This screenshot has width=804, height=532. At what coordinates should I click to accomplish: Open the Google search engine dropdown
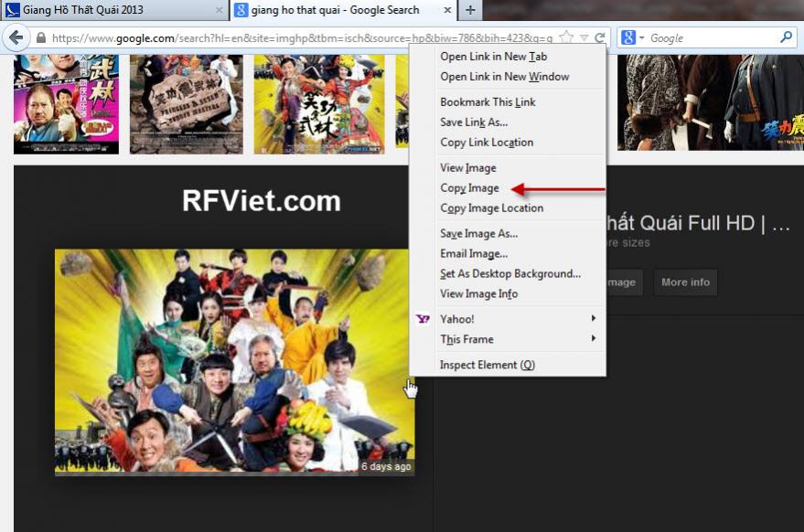633,38
